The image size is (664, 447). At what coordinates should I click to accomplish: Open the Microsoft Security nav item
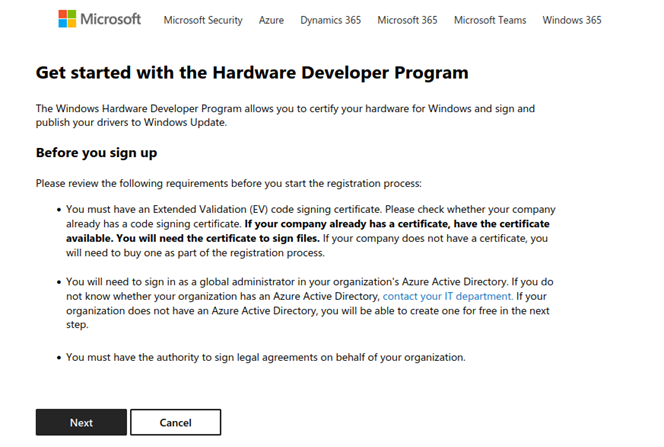(203, 20)
